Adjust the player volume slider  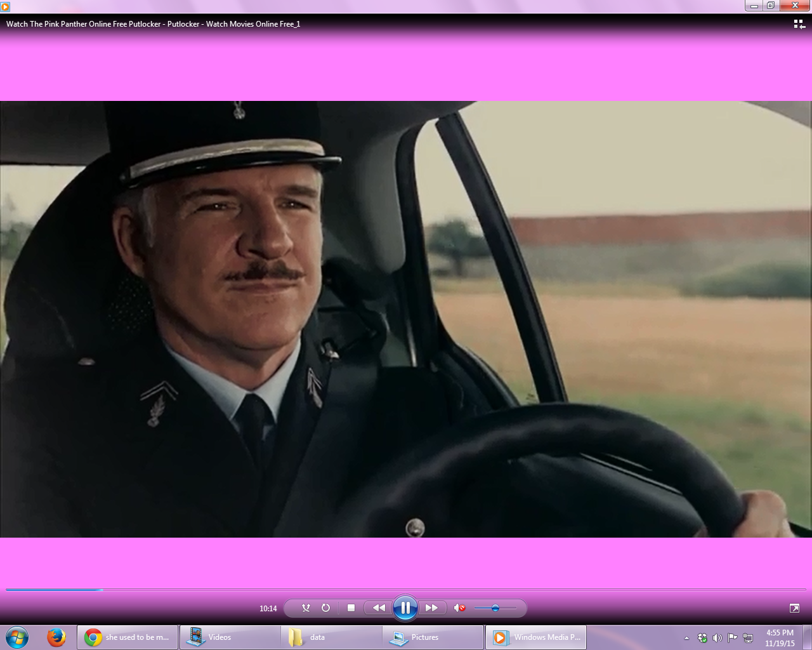click(495, 608)
